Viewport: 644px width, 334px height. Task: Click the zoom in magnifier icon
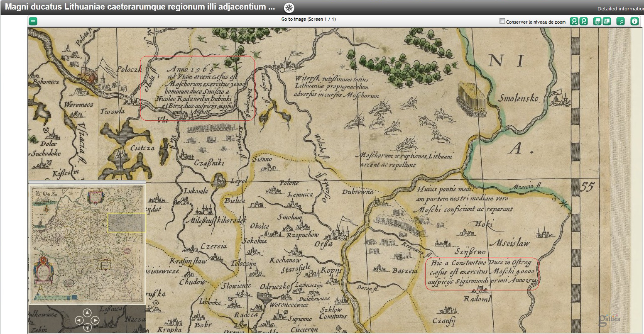574,21
